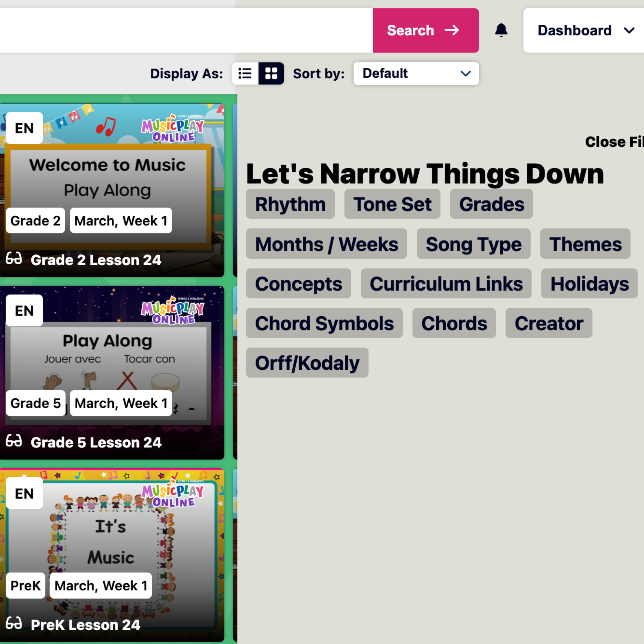Click the arrow on Search button

(x=452, y=30)
